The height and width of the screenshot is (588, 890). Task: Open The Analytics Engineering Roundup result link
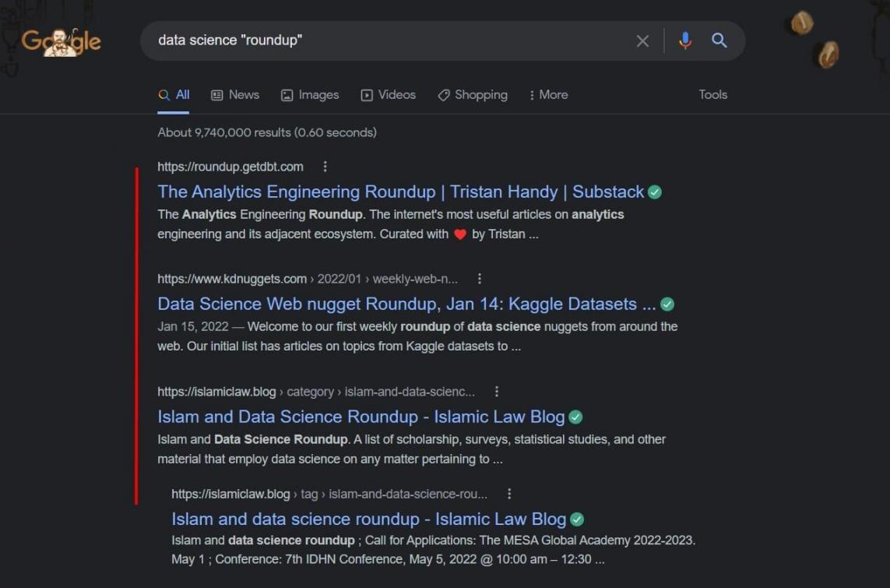point(400,192)
